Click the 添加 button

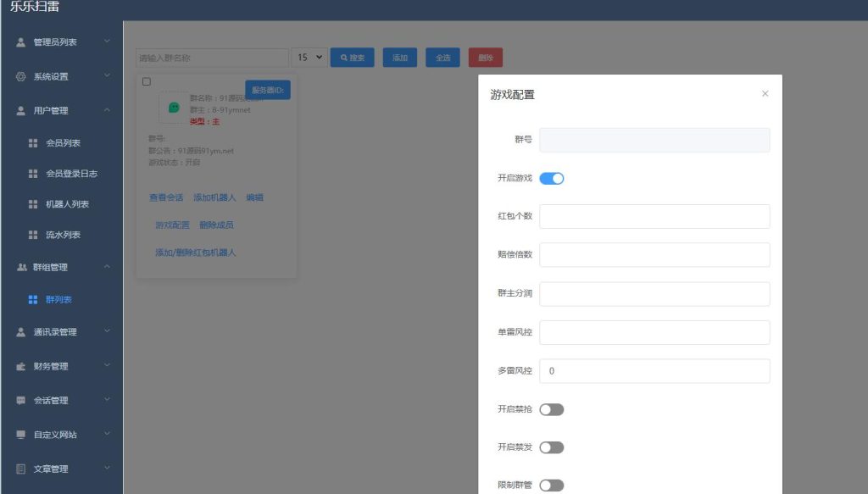398,57
